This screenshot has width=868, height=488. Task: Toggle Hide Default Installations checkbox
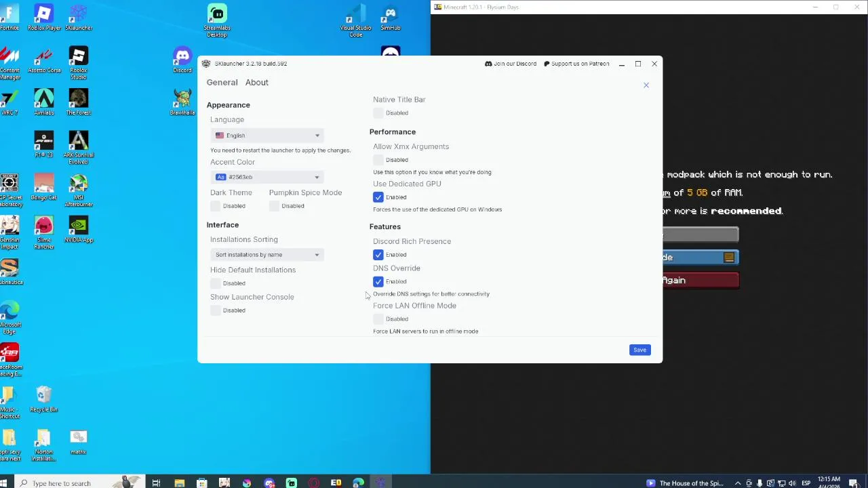(x=216, y=283)
